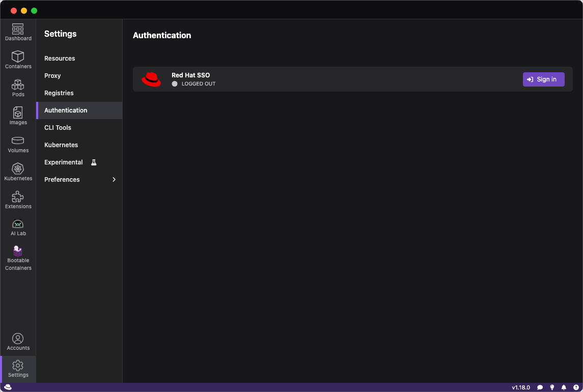The width and height of the screenshot is (583, 392).
Task: Select Proxy settings page
Action: (x=52, y=76)
